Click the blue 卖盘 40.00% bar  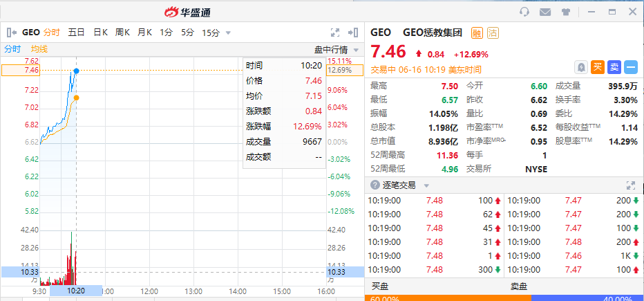[x=587, y=298]
